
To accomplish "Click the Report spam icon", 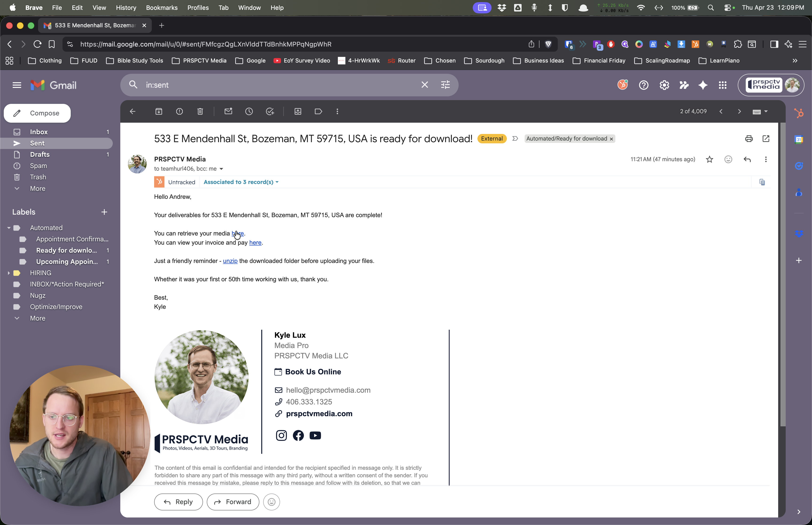I will click(x=180, y=111).
